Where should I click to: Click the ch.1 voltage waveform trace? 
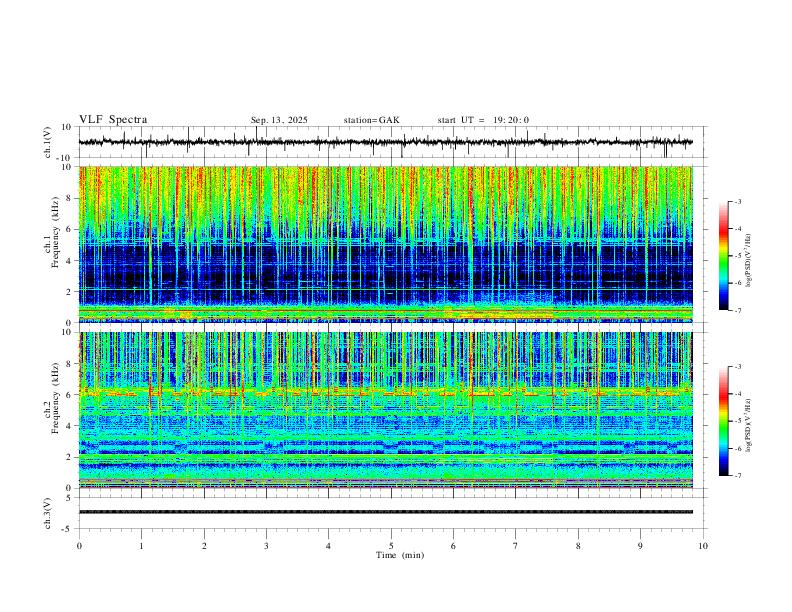385,142
